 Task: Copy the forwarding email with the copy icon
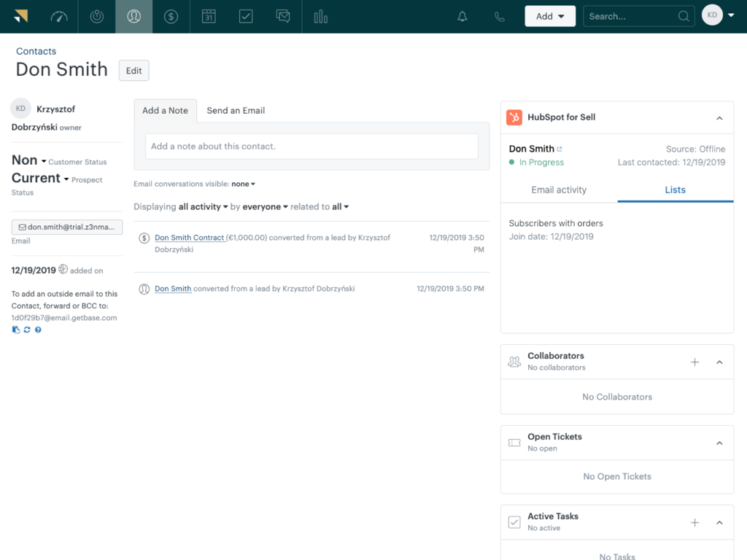[15, 330]
